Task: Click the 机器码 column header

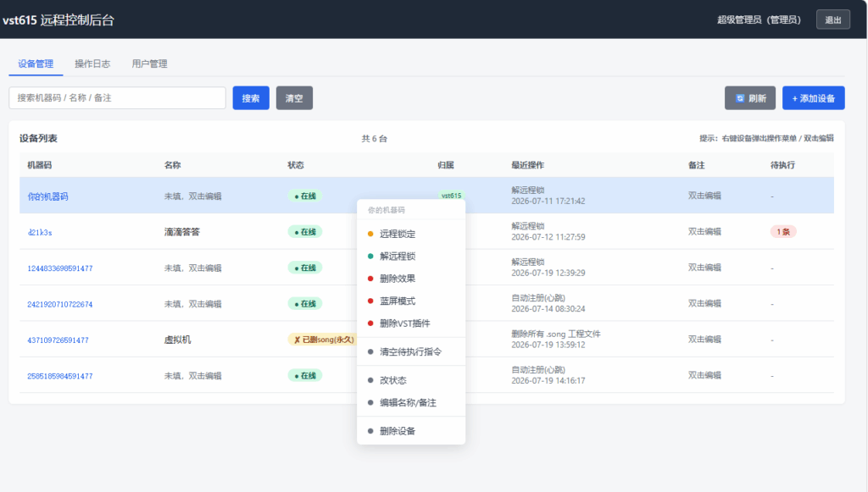Action: pos(39,165)
